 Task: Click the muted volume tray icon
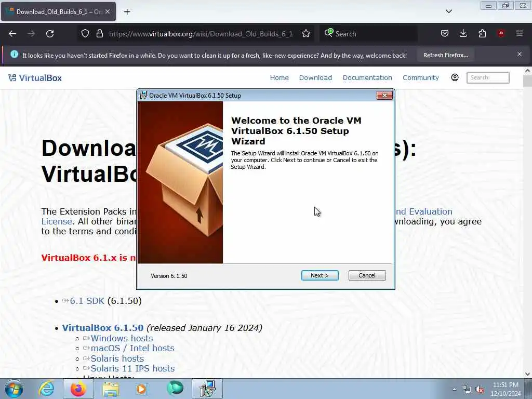click(x=480, y=390)
